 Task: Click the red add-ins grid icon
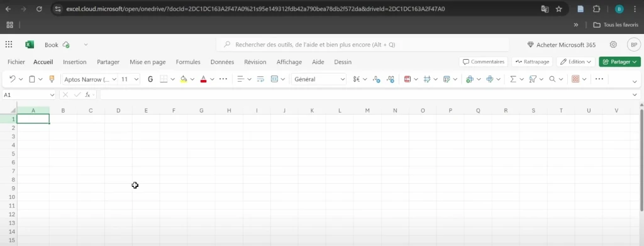[575, 79]
